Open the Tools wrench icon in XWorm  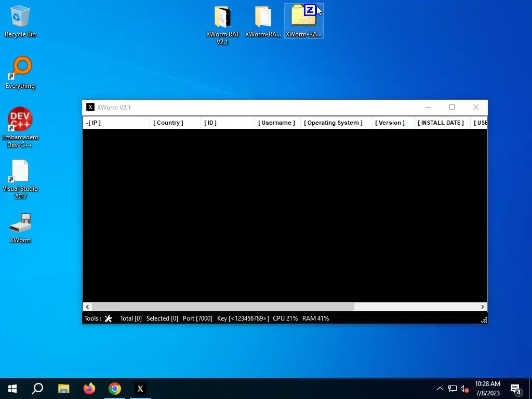[x=108, y=318]
